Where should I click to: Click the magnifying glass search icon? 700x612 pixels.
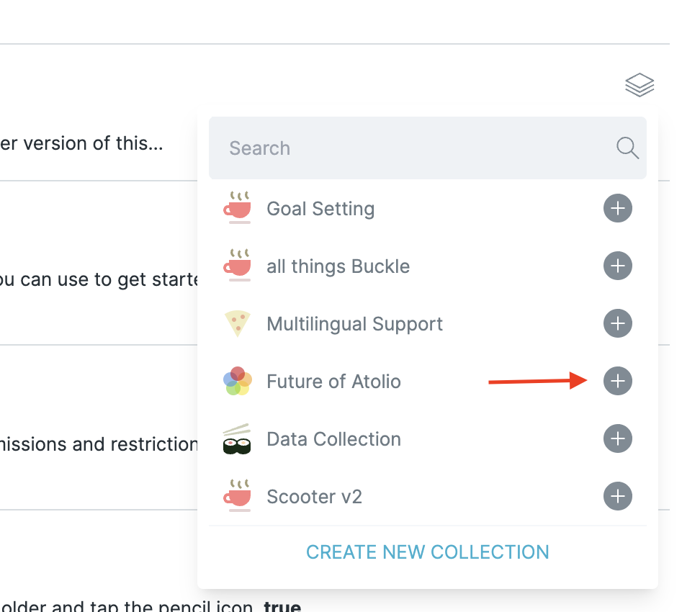627,148
